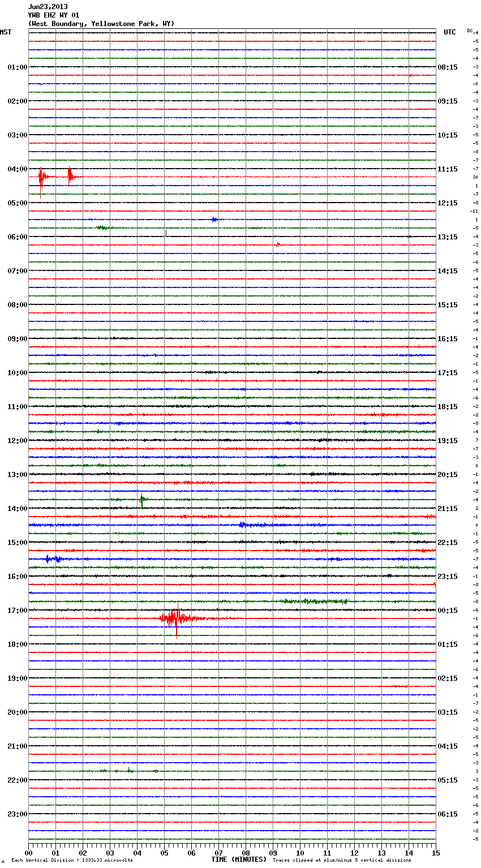481x868 pixels.
Task: Click the 15 minute axis tick label
Action: tap(436, 853)
